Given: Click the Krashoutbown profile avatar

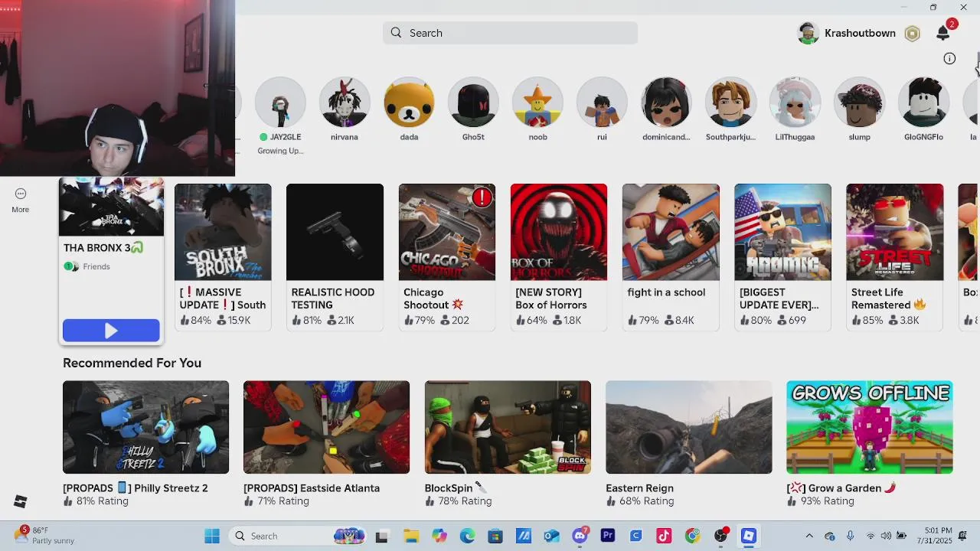Looking at the screenshot, I should [808, 33].
